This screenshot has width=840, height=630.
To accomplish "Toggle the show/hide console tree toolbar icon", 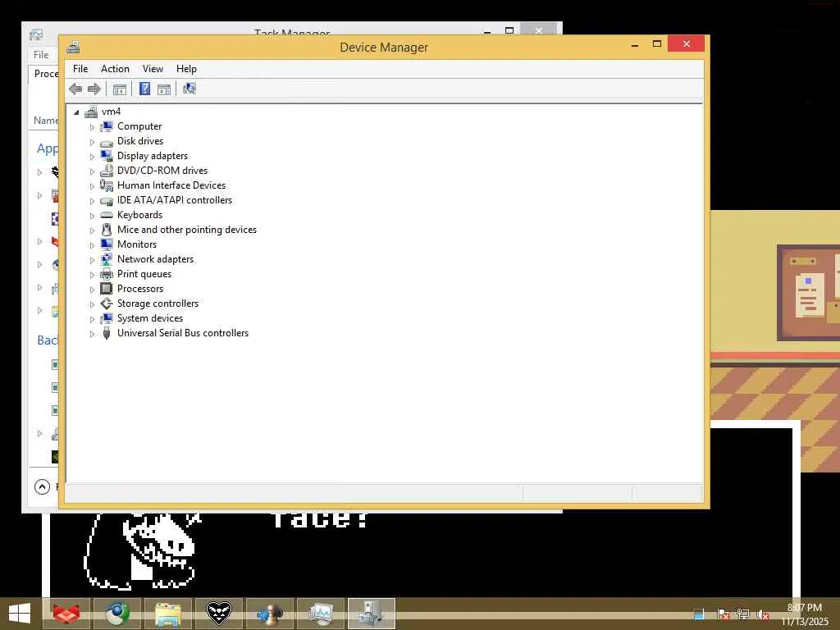I will click(120, 89).
